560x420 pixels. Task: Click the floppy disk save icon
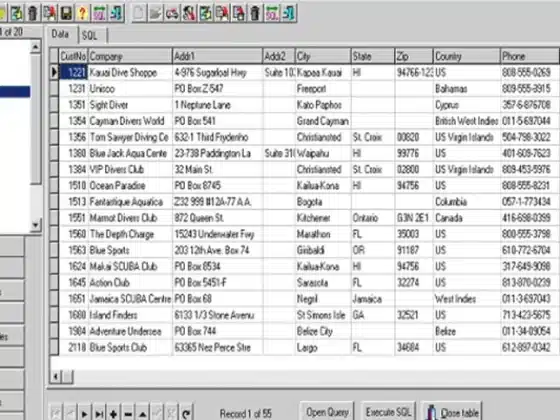coord(66,13)
